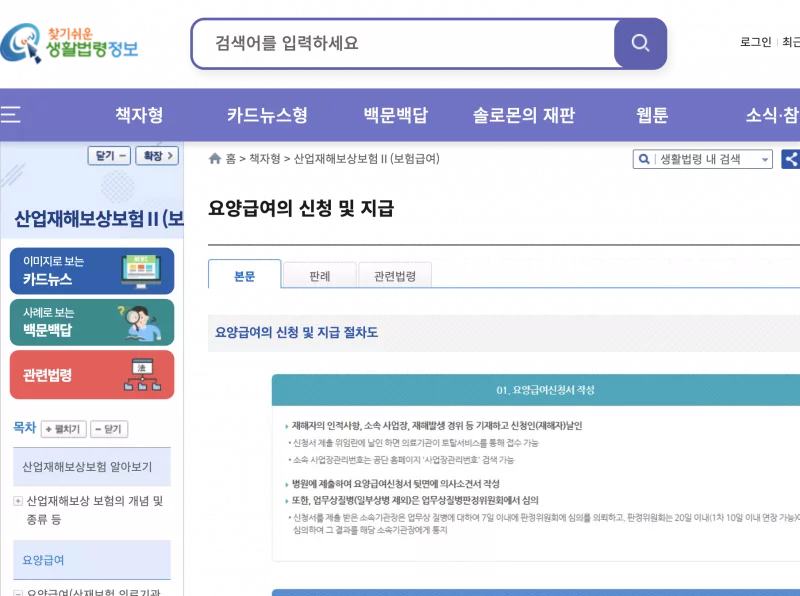Click text 병원에 제출하여 요양급여신청서 뒷면에 의사소견서 작성

pos(395,484)
